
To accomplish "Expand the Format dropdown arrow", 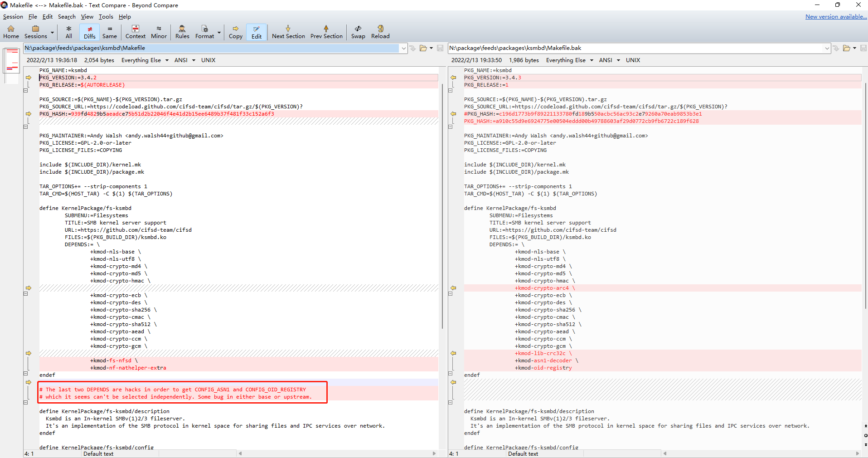I will tap(219, 33).
